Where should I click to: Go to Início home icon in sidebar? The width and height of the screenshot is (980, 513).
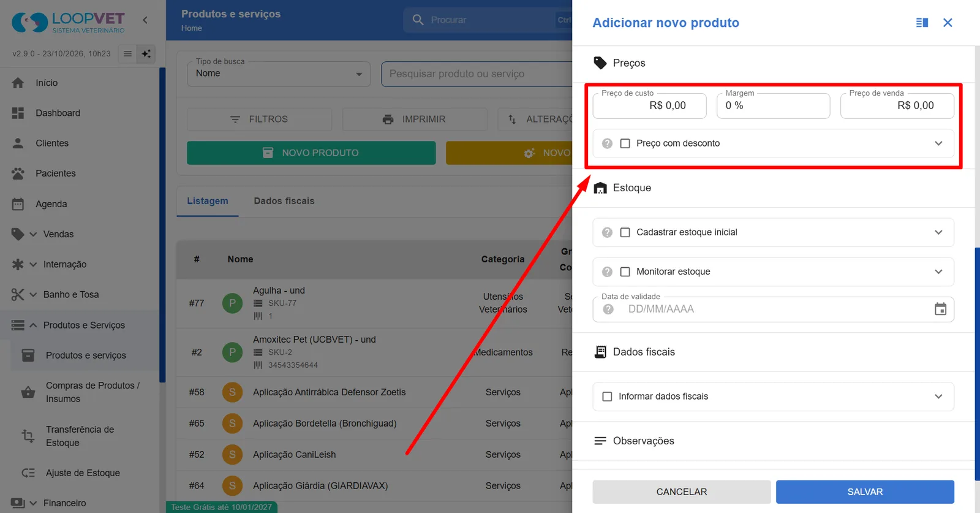pyautogui.click(x=18, y=83)
